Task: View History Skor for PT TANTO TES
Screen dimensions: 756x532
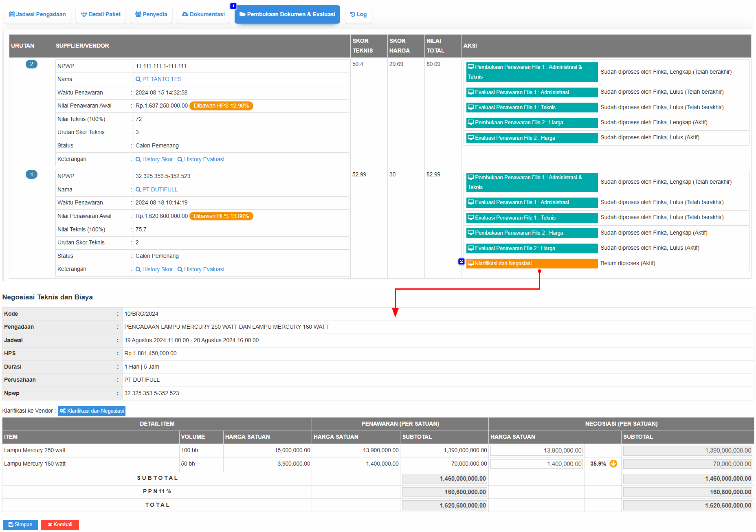Action: pyautogui.click(x=154, y=159)
